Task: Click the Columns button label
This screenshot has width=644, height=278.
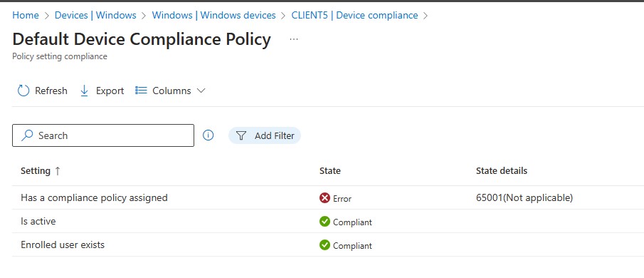Action: (x=171, y=91)
